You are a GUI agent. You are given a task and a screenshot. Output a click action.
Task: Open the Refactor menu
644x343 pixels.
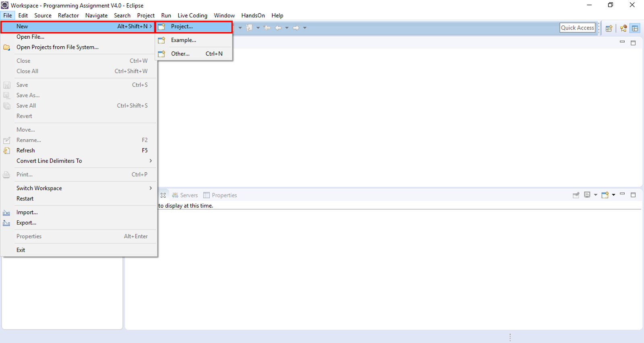[68, 16]
